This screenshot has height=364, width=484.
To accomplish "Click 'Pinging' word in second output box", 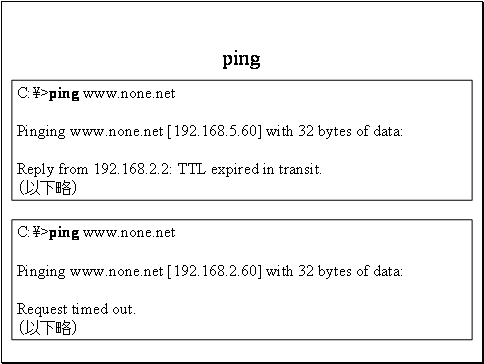I will click(x=41, y=272).
